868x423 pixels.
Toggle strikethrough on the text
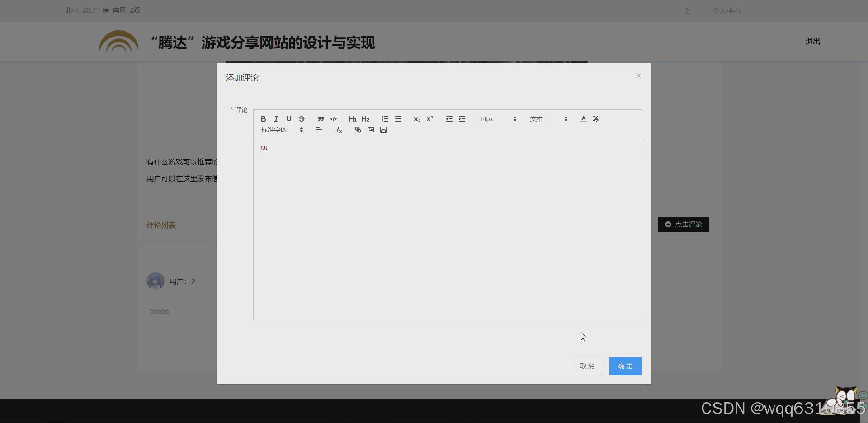[302, 119]
